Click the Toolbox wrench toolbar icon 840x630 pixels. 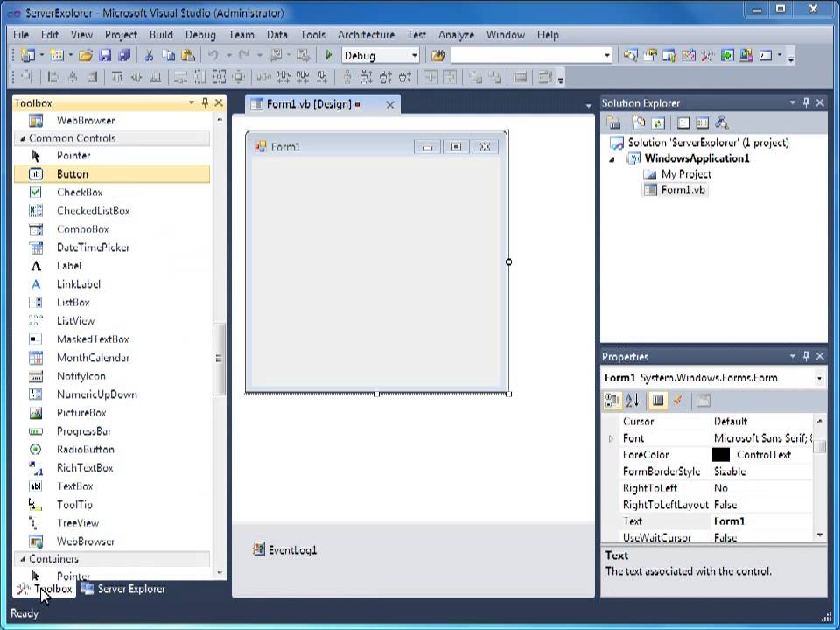pos(708,55)
